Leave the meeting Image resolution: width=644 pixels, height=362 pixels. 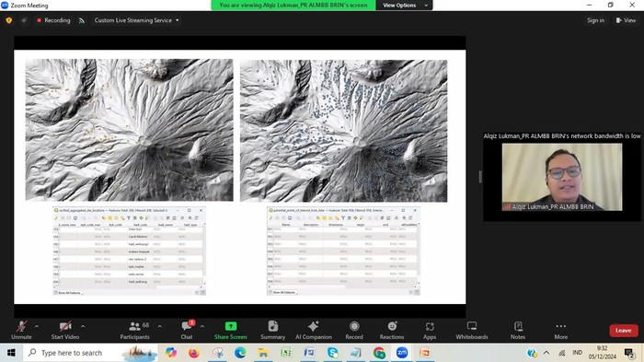coord(624,331)
